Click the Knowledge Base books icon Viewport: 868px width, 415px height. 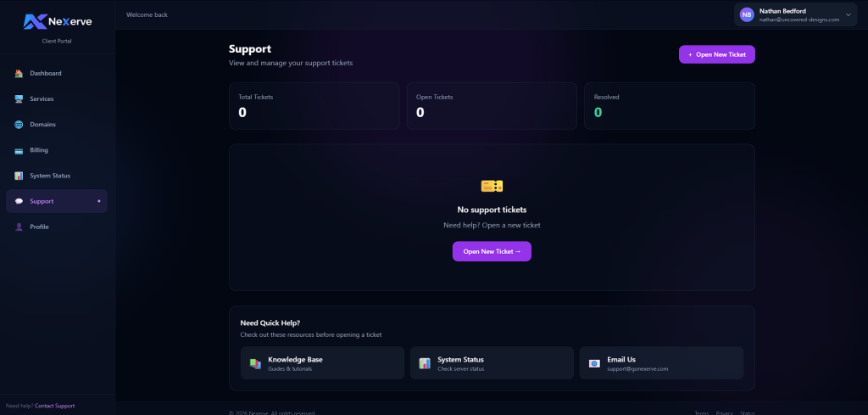[255, 363]
